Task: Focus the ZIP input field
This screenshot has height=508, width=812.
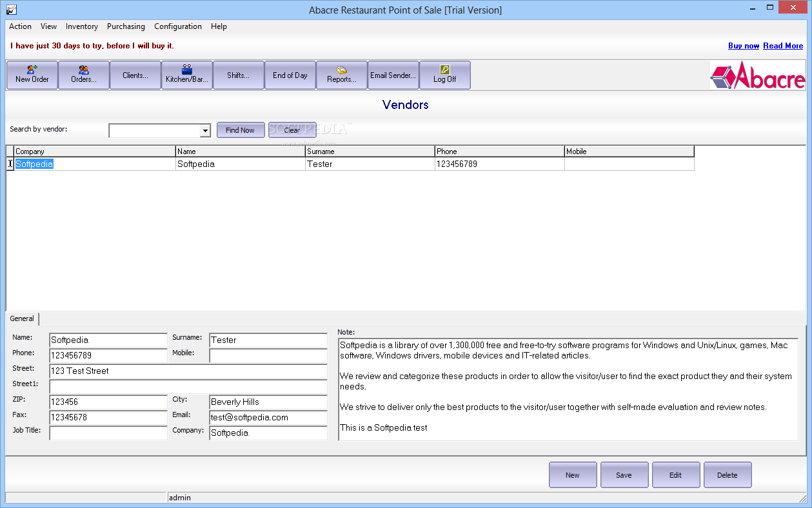Action: 108,402
